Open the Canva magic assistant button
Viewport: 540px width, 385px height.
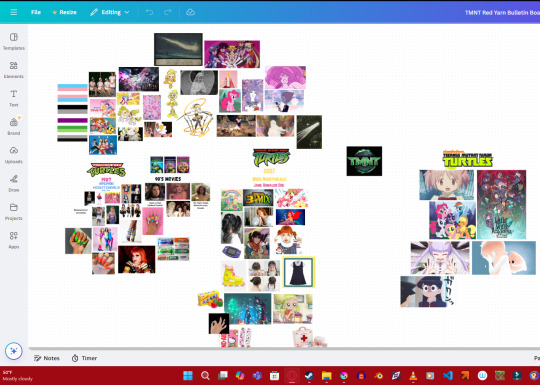coord(14,351)
